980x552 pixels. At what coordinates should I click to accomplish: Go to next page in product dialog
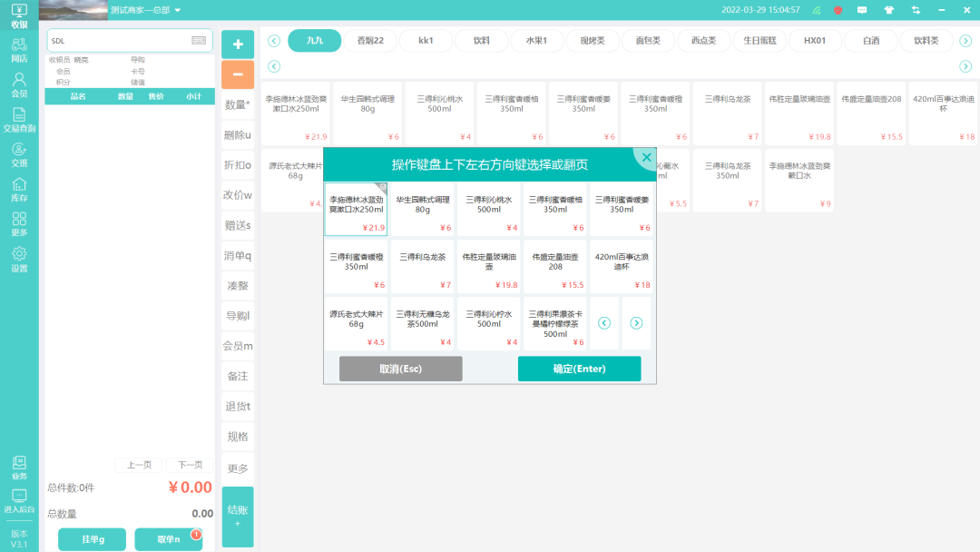click(x=636, y=323)
